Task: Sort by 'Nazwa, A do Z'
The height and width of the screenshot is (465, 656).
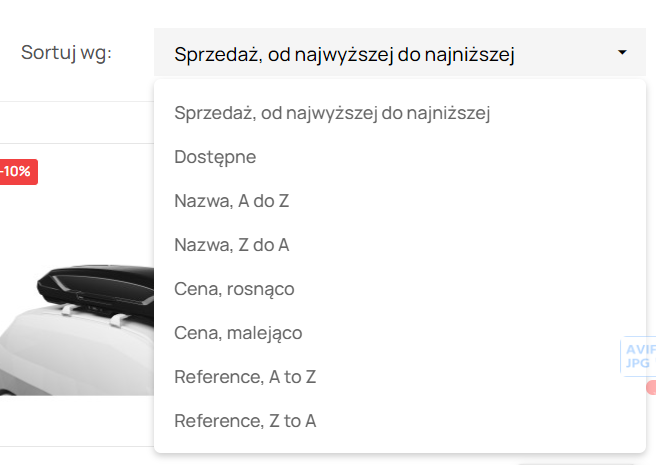Action: point(231,201)
